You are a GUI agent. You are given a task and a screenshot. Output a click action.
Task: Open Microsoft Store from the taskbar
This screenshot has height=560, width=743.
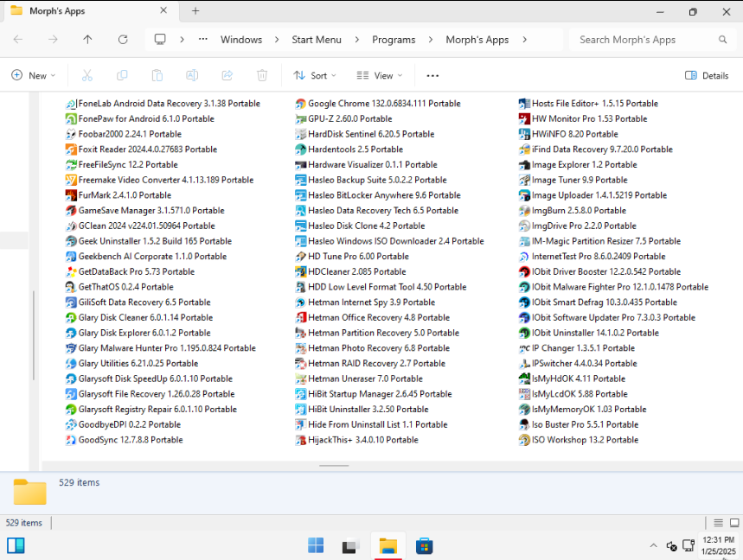click(424, 546)
